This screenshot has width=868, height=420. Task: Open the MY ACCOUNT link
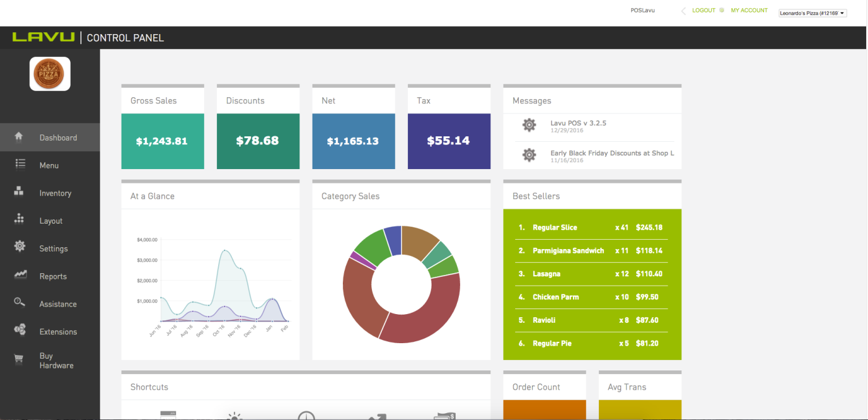click(x=749, y=11)
